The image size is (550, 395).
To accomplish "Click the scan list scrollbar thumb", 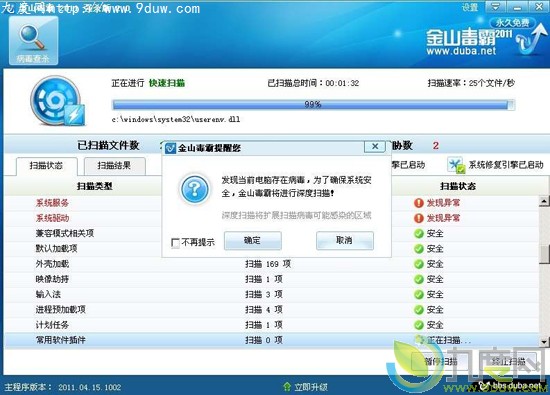I will 544,254.
